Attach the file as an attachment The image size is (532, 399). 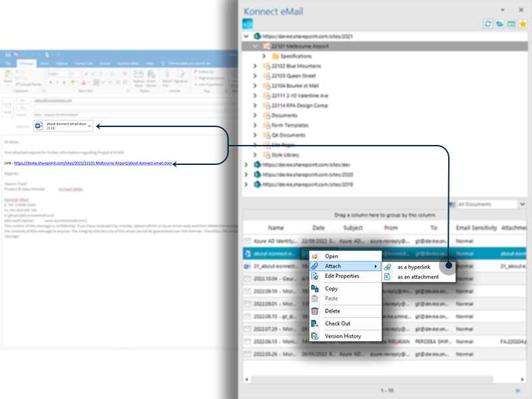click(419, 277)
